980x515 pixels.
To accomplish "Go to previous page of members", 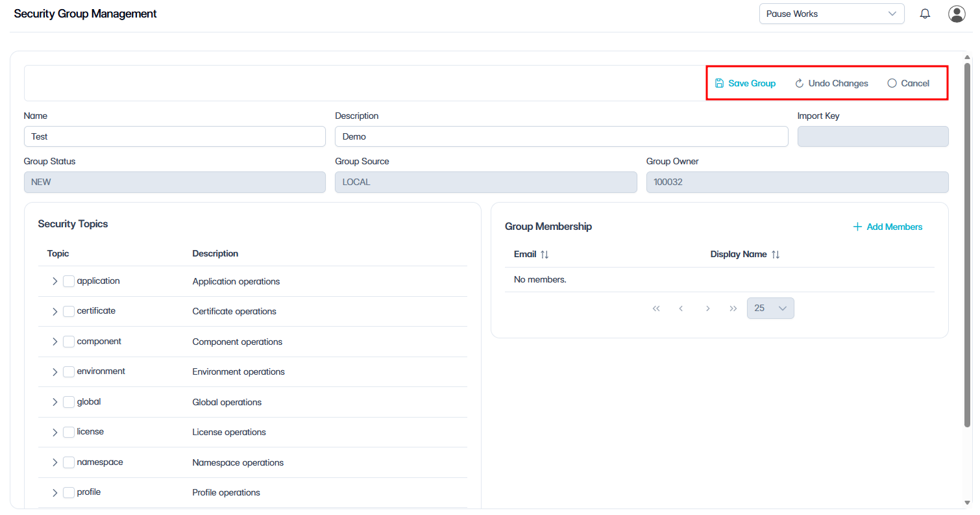I will (681, 308).
